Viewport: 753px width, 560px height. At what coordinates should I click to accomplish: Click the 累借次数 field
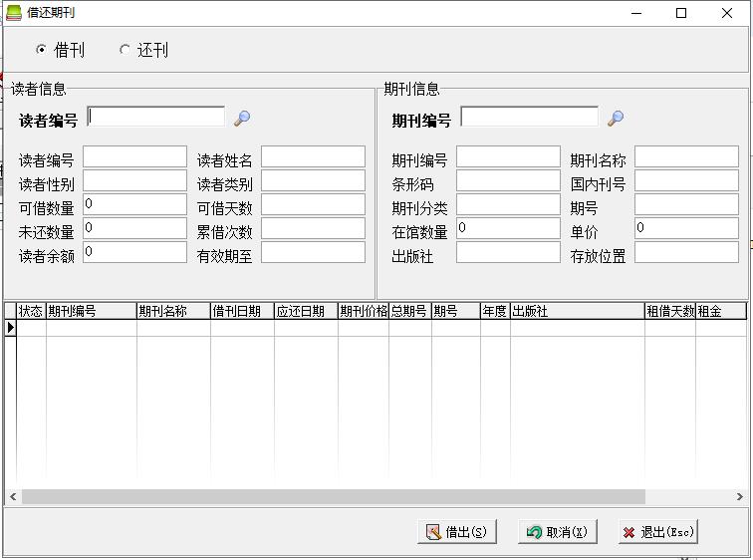[x=313, y=228]
